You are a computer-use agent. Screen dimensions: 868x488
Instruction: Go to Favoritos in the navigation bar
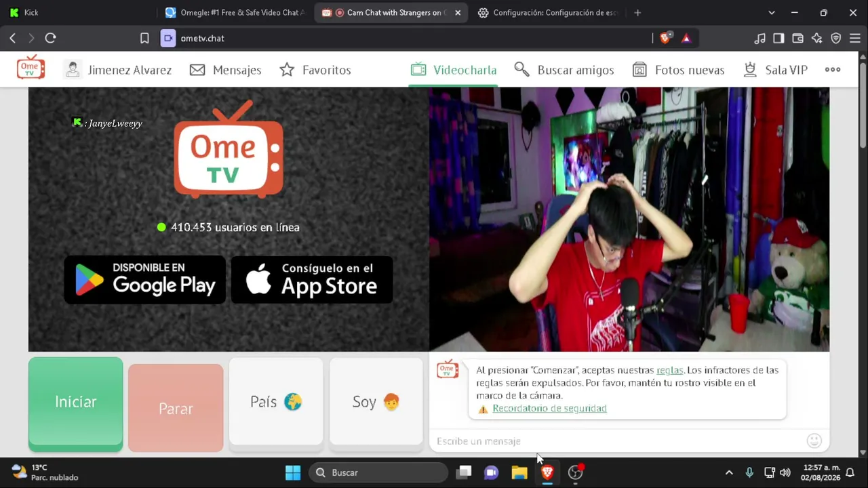(315, 70)
